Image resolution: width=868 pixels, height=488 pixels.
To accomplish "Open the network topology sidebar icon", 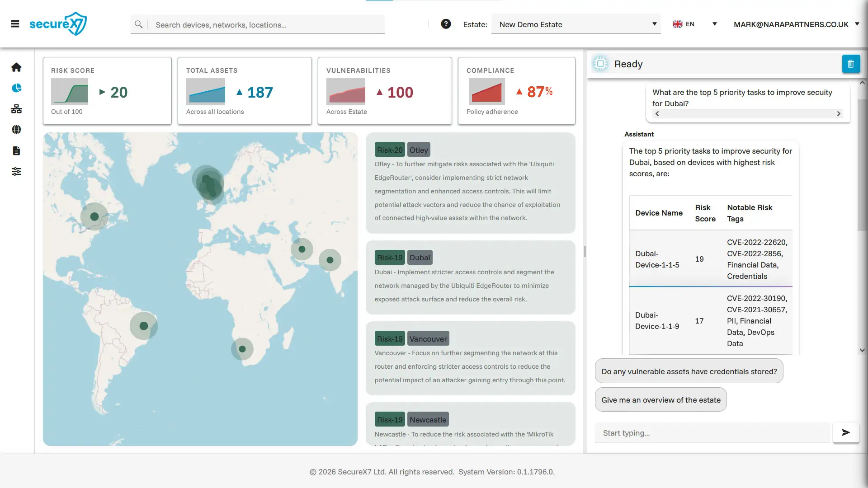I will (x=16, y=109).
